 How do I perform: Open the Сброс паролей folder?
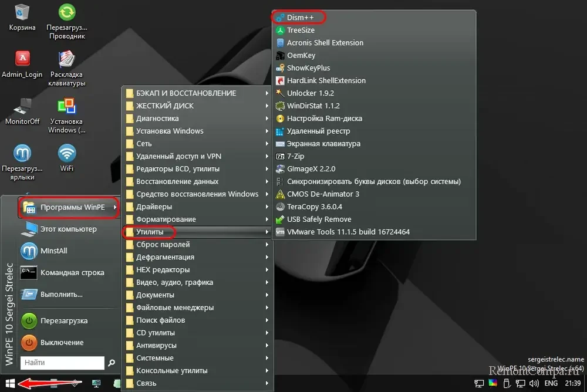click(x=197, y=245)
